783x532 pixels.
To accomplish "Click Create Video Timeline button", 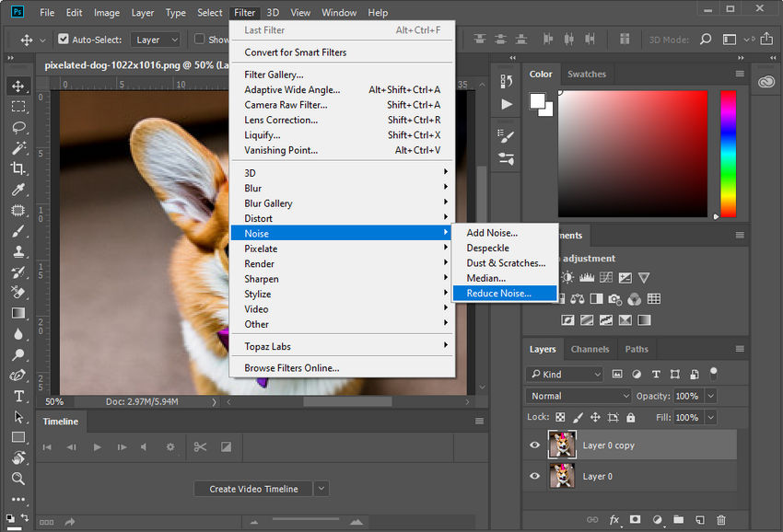I will click(x=253, y=489).
